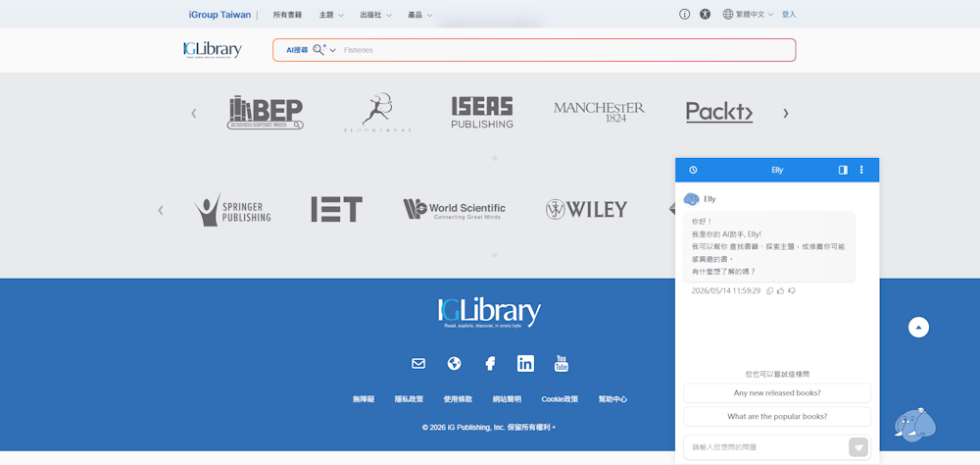Viewport: 980px width, 465px height.
Task: Click the footer email envelope icon
Action: tap(418, 364)
